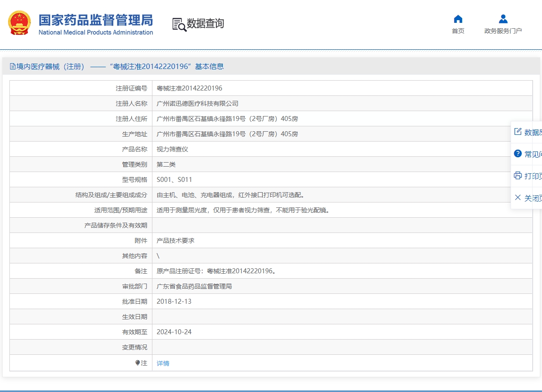542x392 pixels.
Task: Click the 常见问题 question mark icon
Action: tap(518, 154)
